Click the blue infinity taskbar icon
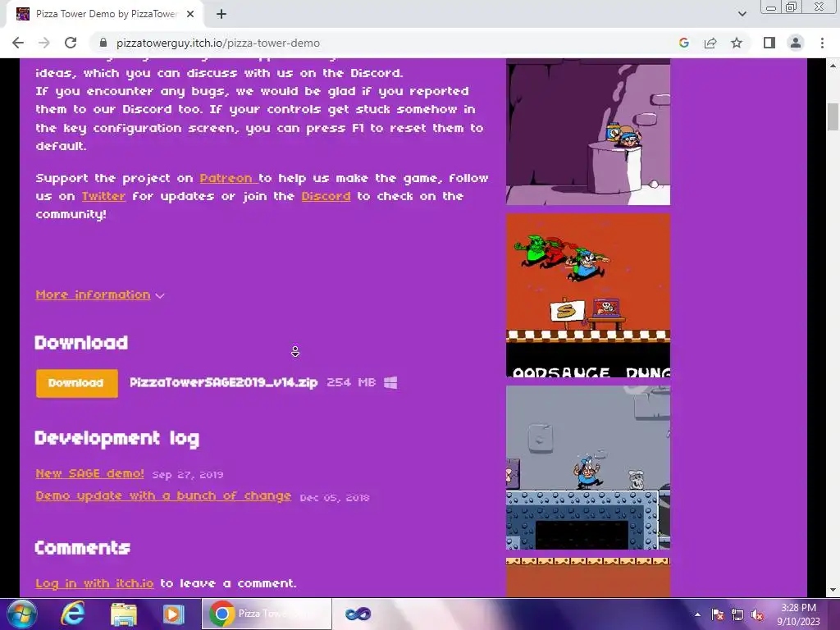 358,614
